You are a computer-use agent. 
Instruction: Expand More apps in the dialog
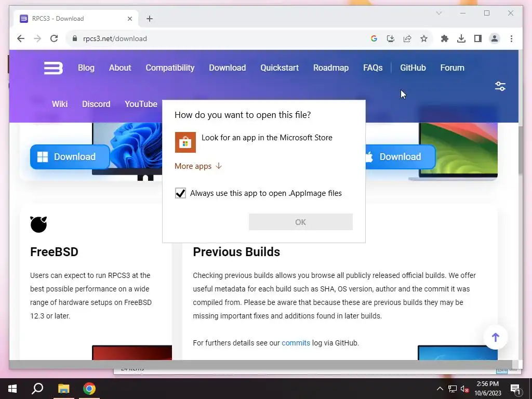(x=198, y=166)
